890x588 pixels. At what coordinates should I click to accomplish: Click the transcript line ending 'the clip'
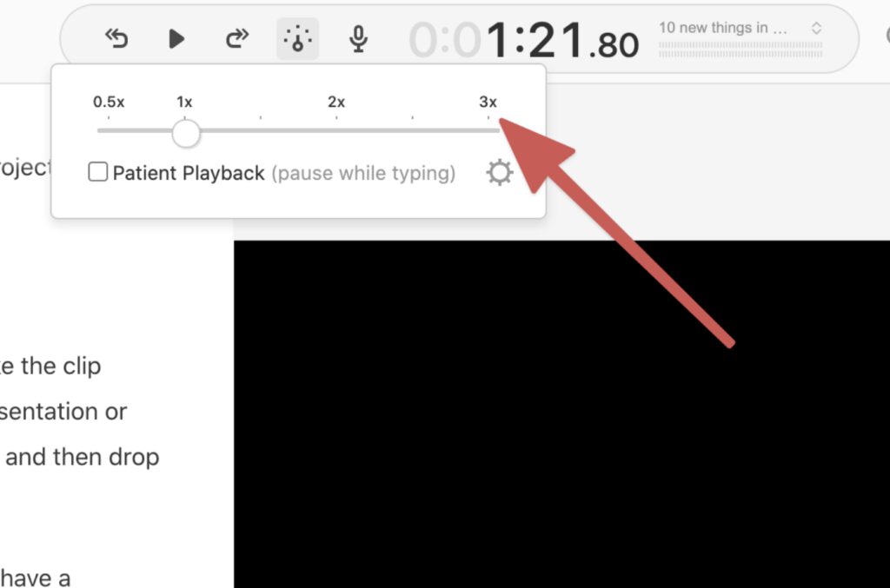click(50, 366)
